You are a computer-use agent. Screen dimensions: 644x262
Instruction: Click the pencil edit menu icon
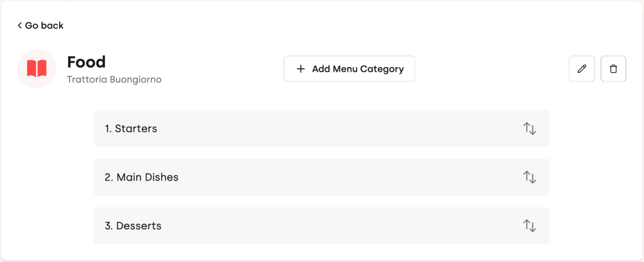pyautogui.click(x=582, y=69)
